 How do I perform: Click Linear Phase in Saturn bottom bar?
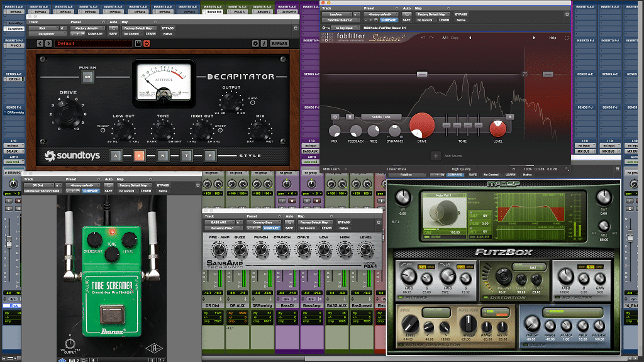(x=397, y=169)
